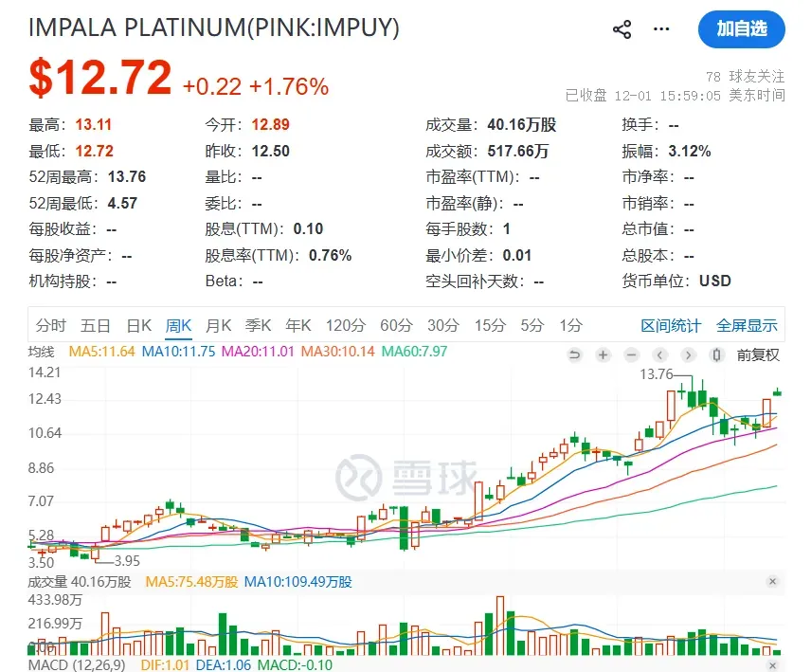The image size is (811, 672).
Task: Click the 成交量 value 40.16万股
Action: pyautogui.click(x=522, y=125)
